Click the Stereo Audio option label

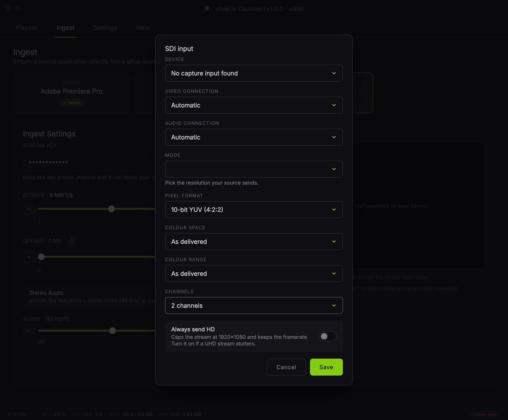[x=46, y=293]
